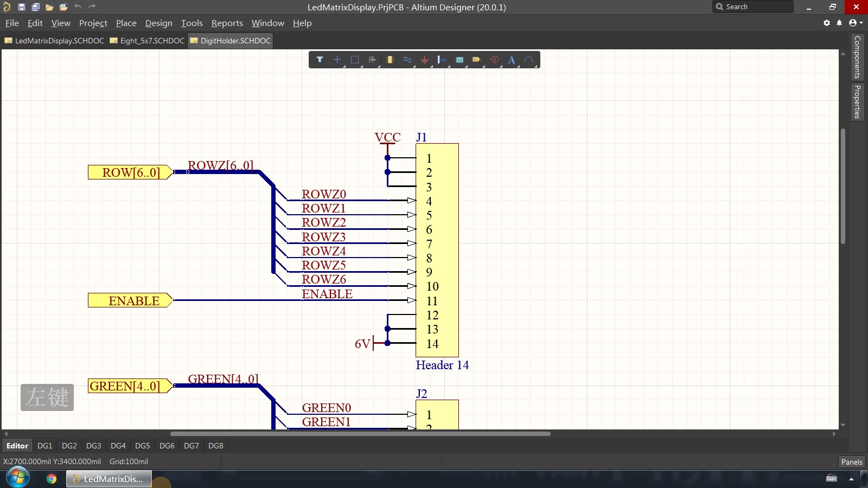Switch to DG7 tab
This screenshot has width=868, height=488.
point(192,446)
